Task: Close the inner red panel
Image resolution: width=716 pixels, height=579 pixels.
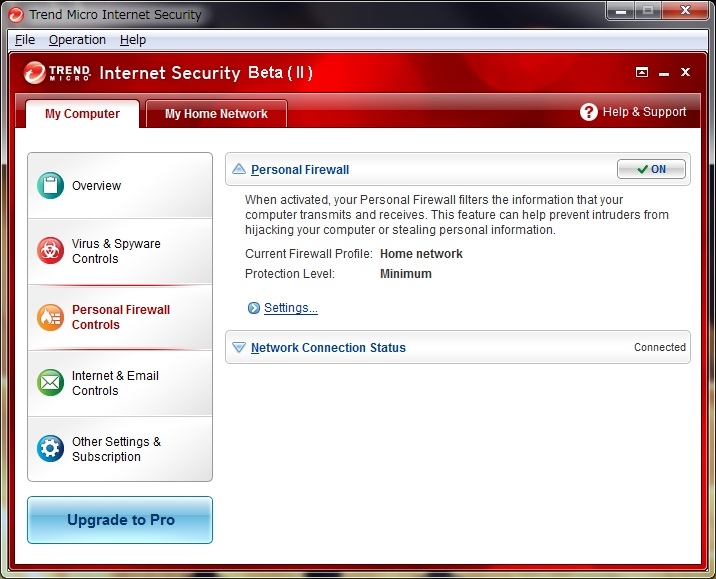Action: click(x=685, y=72)
